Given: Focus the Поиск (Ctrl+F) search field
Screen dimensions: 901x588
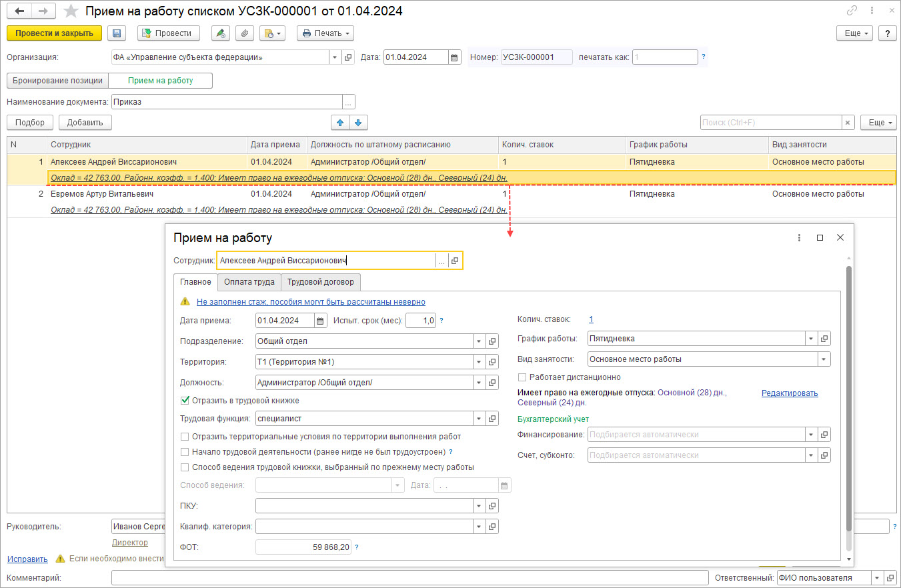Looking at the screenshot, I should (x=771, y=123).
